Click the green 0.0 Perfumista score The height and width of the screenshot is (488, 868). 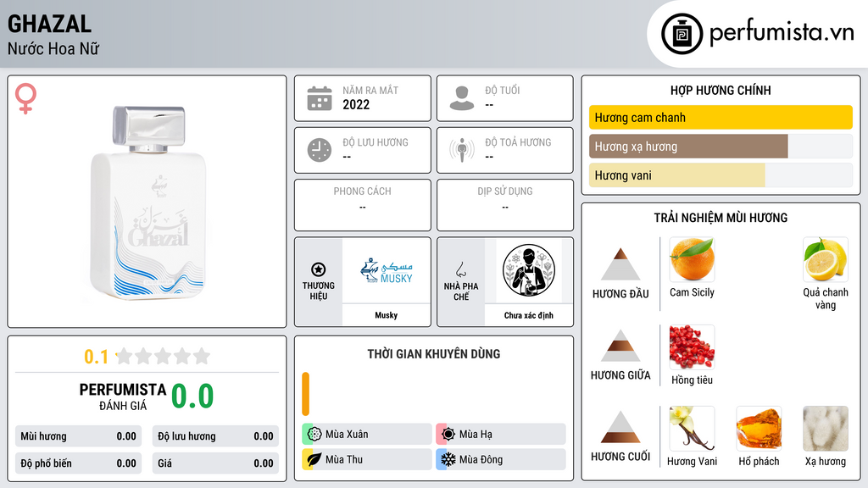tap(192, 396)
